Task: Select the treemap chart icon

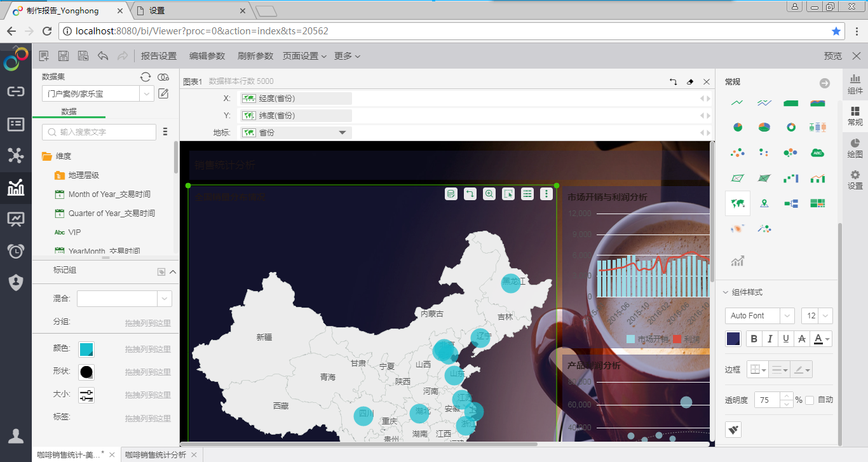Action: 817,203
